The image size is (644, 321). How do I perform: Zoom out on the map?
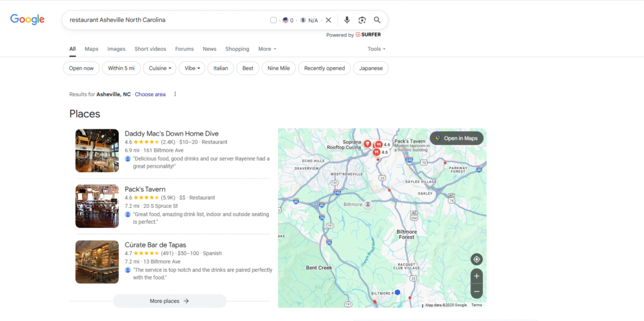[x=477, y=291]
